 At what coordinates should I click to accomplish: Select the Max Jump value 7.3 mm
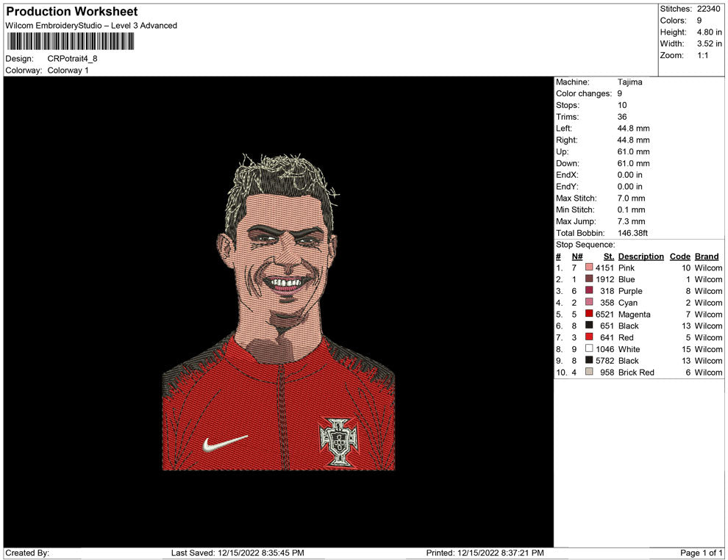(x=631, y=221)
